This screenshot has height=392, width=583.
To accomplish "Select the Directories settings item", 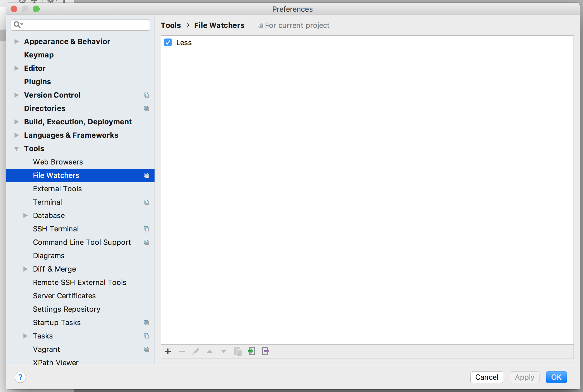I will pyautogui.click(x=45, y=108).
